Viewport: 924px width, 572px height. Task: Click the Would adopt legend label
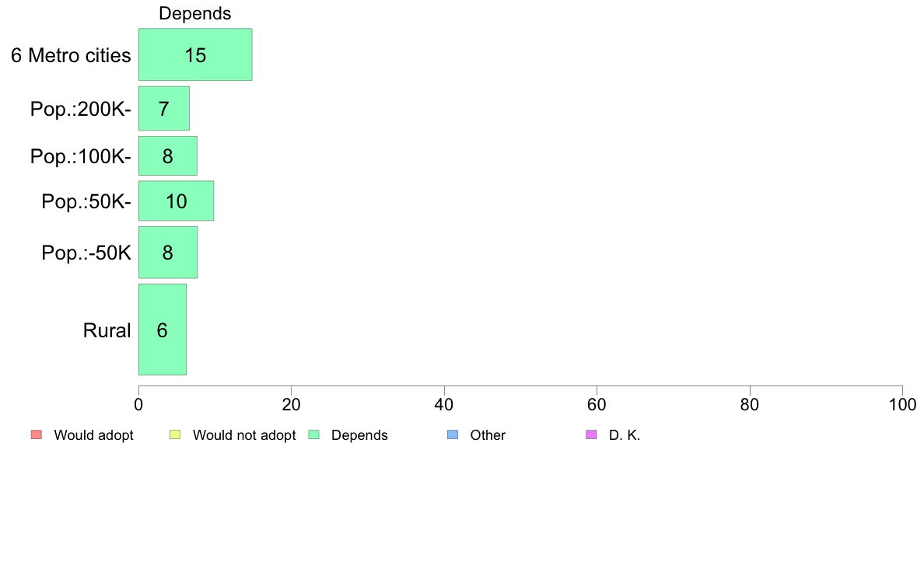click(93, 435)
